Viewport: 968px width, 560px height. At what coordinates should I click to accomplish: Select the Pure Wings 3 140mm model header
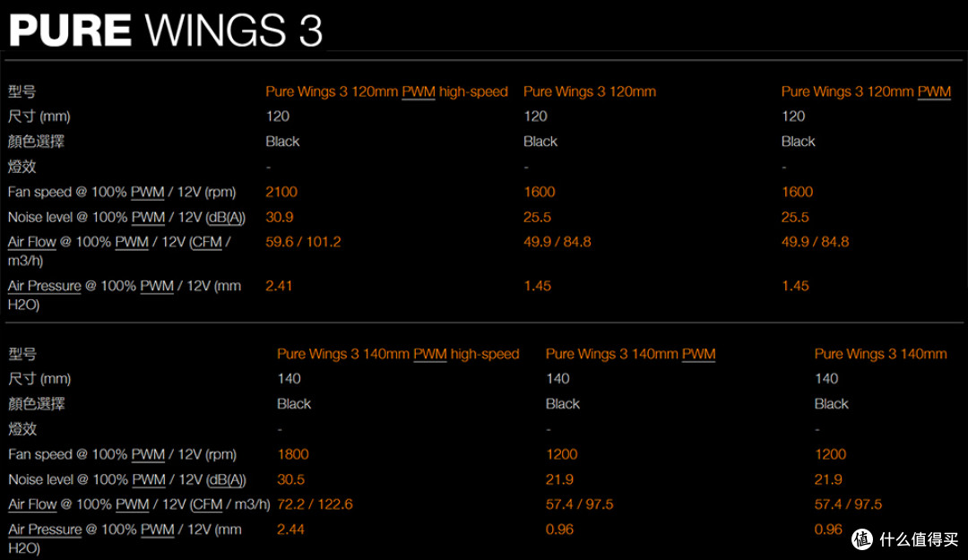(880, 354)
